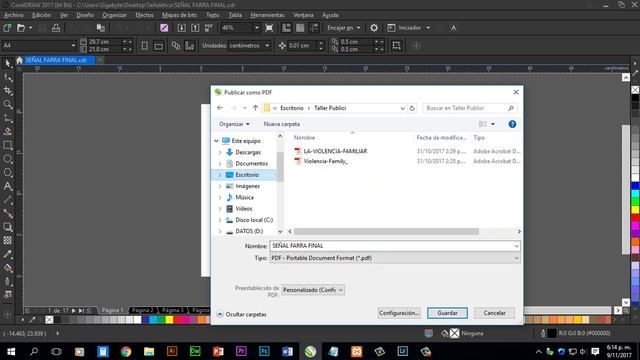This screenshot has width=640, height=360.
Task: Expand the Documentos tree node
Action: click(x=220, y=164)
